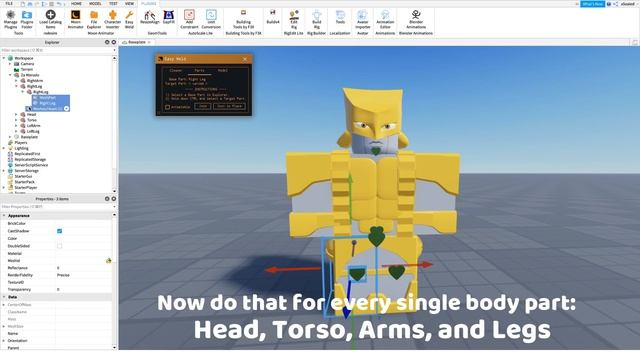This screenshot has width=640, height=360.
Task: Open the Character Inserter tool
Action: coord(113,20)
